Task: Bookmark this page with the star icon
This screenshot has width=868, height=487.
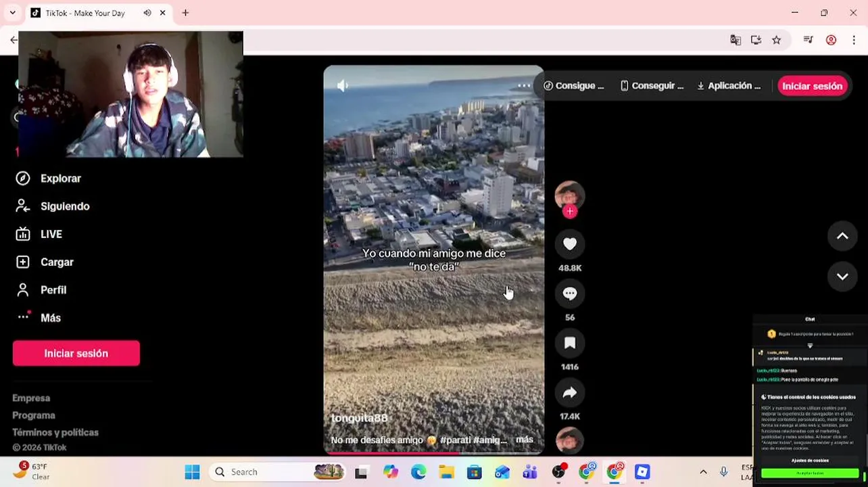Action: (x=776, y=40)
